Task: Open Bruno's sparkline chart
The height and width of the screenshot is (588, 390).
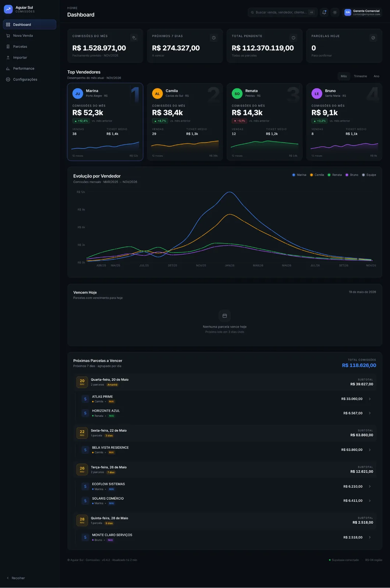Action: 344,146
